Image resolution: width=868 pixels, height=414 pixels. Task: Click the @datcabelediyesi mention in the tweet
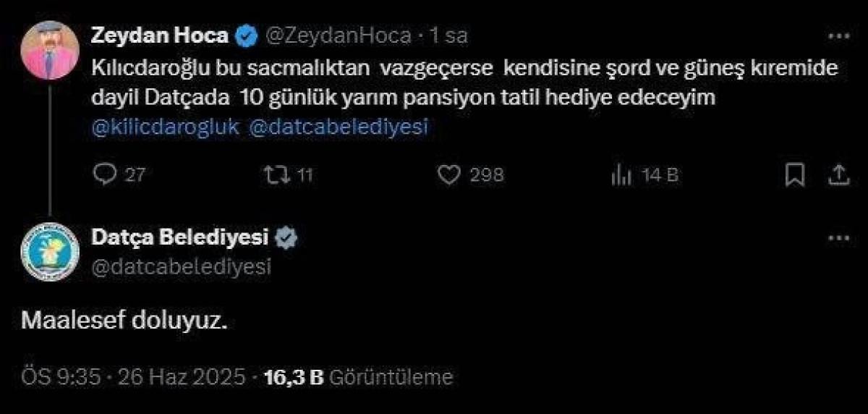(339, 127)
